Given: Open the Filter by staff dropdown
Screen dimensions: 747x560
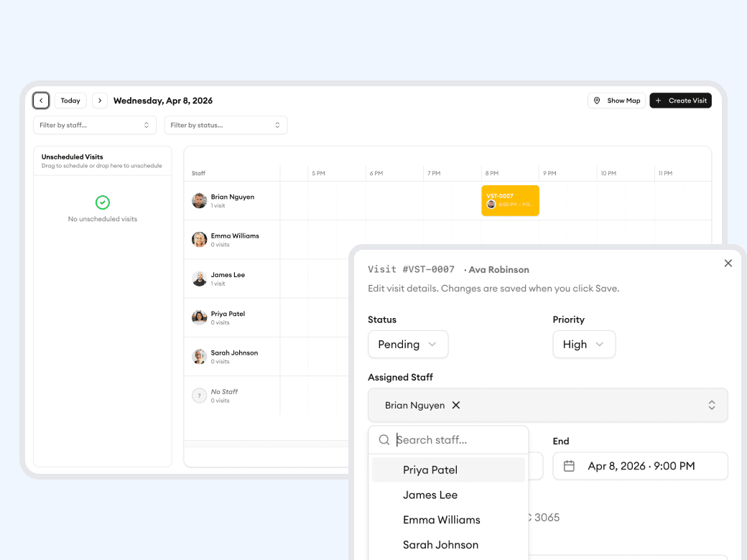Looking at the screenshot, I should coord(95,125).
